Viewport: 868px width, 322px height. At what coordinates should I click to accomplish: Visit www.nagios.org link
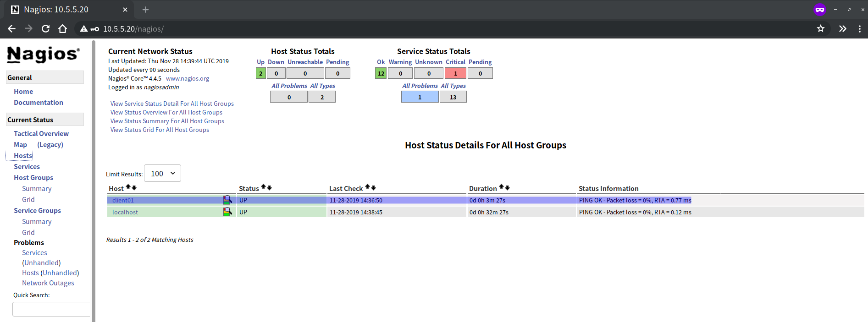click(188, 78)
